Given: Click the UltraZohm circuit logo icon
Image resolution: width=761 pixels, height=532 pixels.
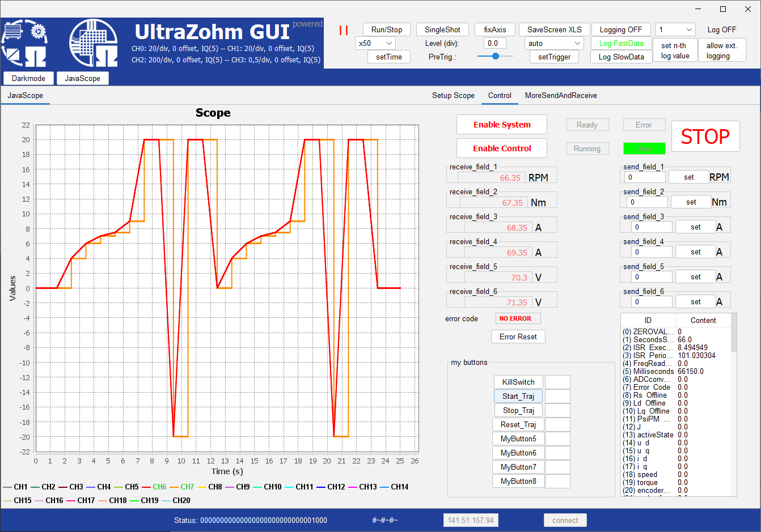Looking at the screenshot, I should 94,43.
